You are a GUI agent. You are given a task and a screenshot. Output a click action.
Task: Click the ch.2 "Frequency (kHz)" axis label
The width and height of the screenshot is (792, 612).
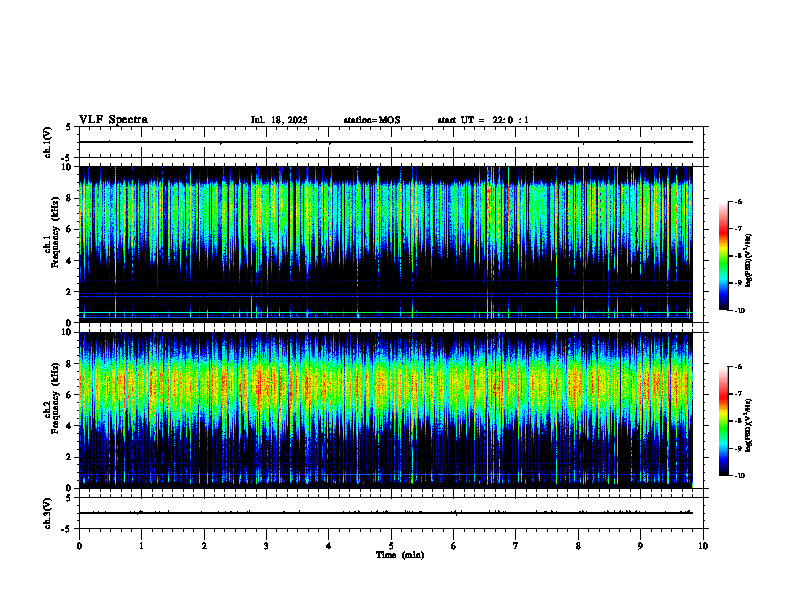[x=54, y=398]
